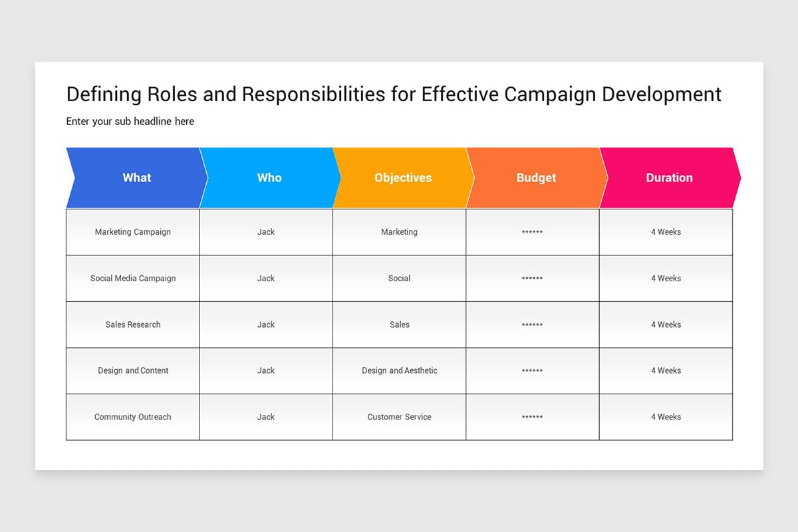Viewport: 798px width, 532px height.
Task: Select the pink 'Duration' arrow header
Action: point(669,178)
